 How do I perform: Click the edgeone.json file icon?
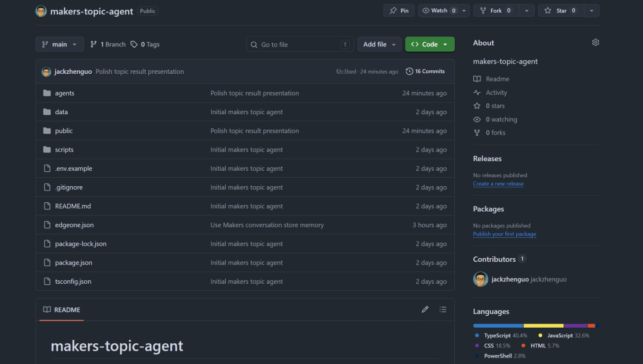click(47, 225)
